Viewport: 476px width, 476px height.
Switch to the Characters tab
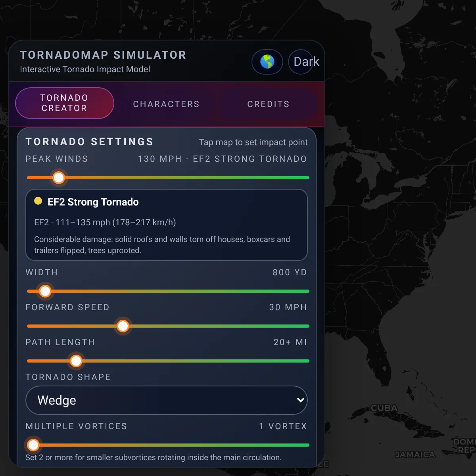coord(166,104)
